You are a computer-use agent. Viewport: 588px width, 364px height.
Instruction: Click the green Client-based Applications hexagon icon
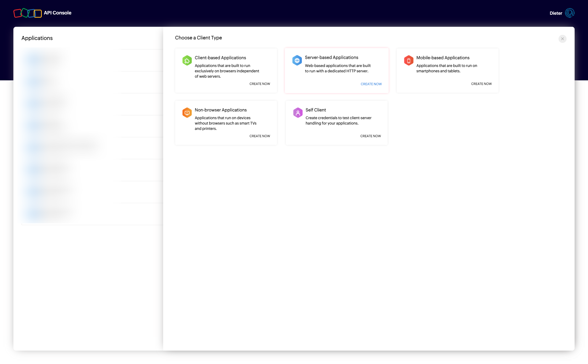[187, 61]
